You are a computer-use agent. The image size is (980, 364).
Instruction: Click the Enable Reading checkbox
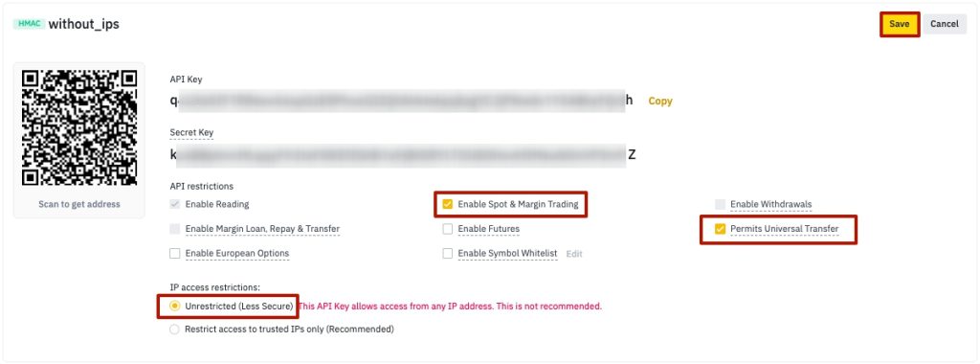tap(174, 204)
